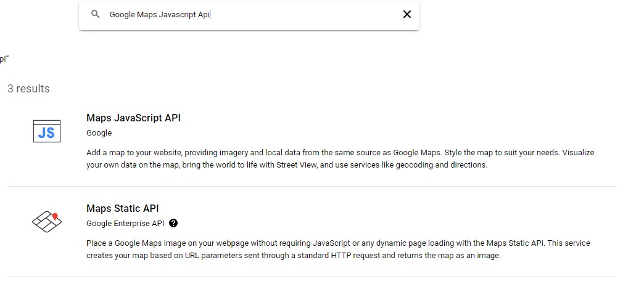Image resolution: width=644 pixels, height=292 pixels.
Task: Click the search magnifier icon
Action: (x=95, y=14)
